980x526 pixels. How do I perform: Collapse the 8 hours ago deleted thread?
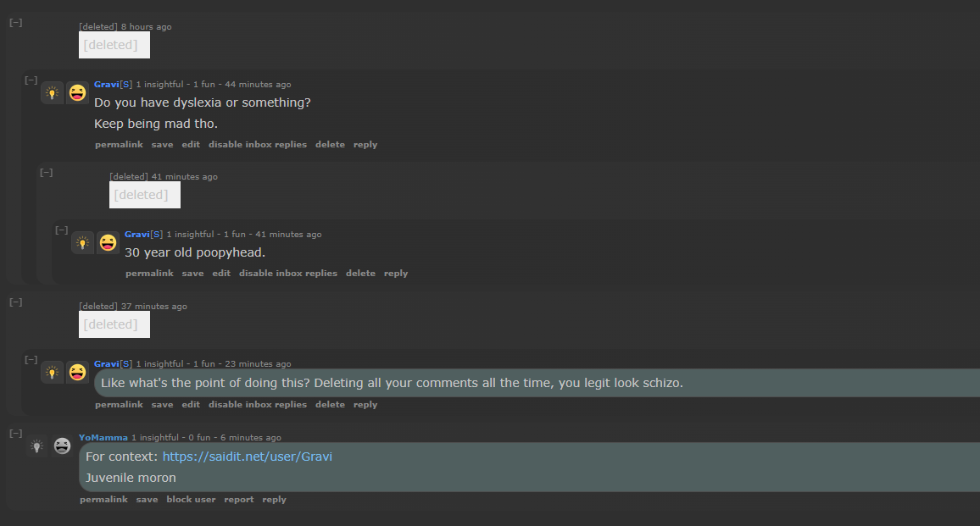click(16, 23)
